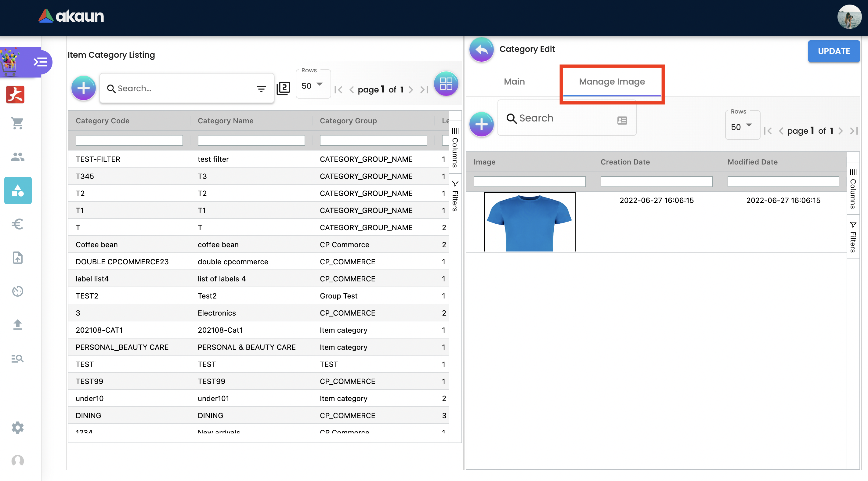
Task: Select the Coffee bean category row
Action: pyautogui.click(x=258, y=244)
